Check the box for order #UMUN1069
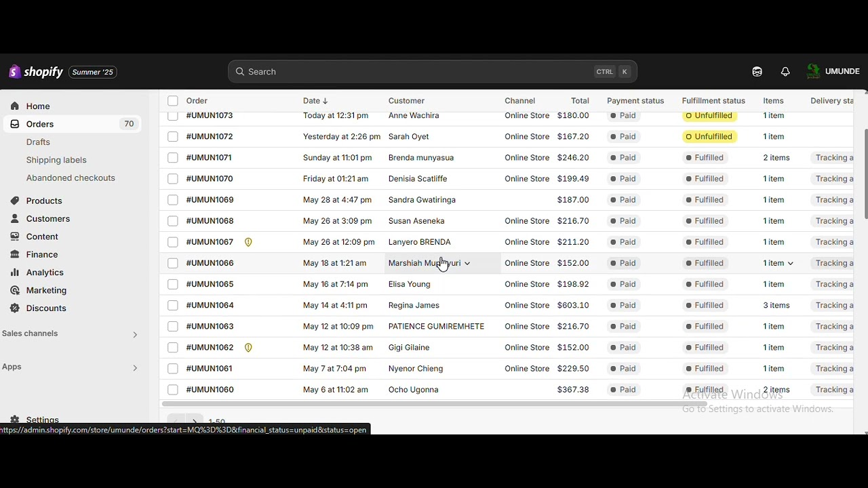868x488 pixels. (x=173, y=200)
